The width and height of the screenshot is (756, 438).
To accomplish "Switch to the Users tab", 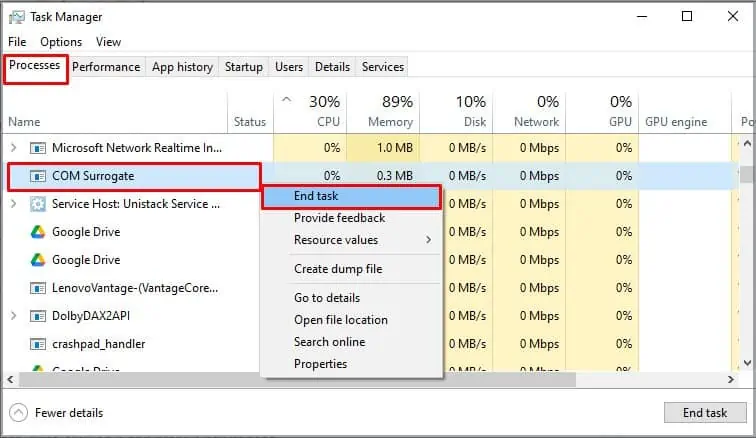I will (x=289, y=67).
